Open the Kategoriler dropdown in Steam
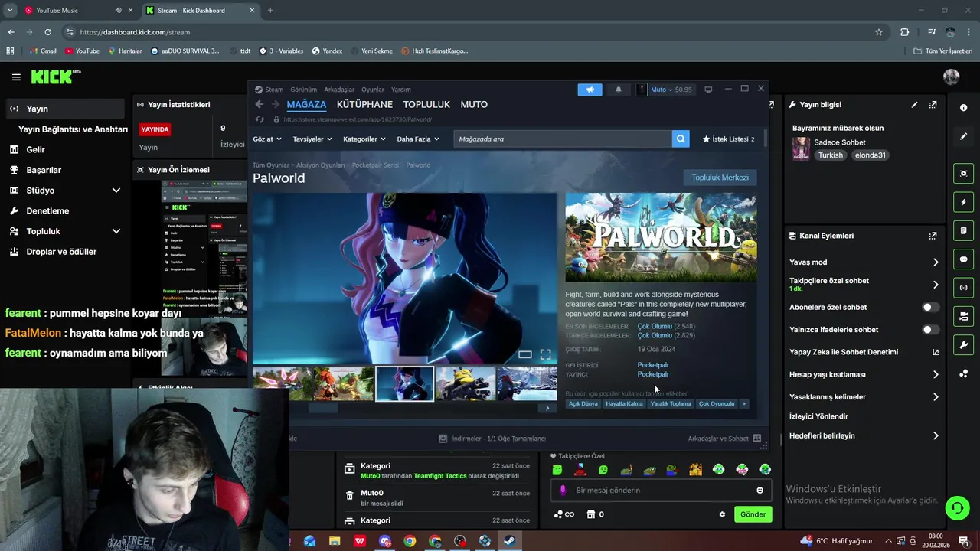The image size is (980, 551). (364, 139)
